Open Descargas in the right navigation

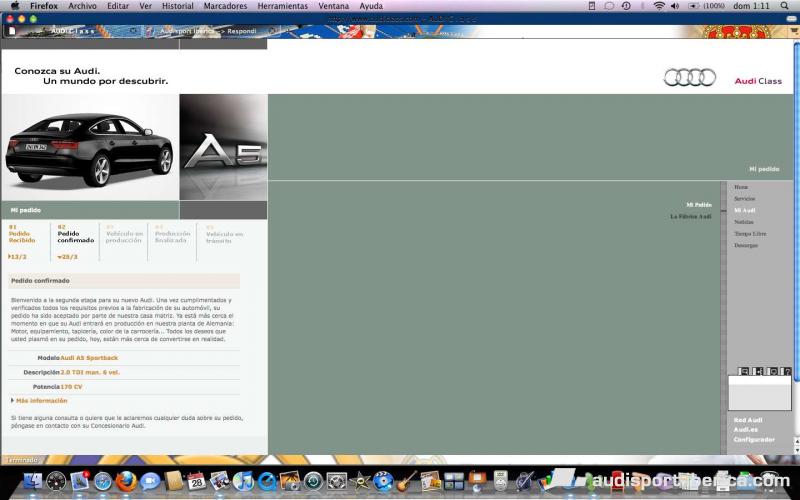745,245
